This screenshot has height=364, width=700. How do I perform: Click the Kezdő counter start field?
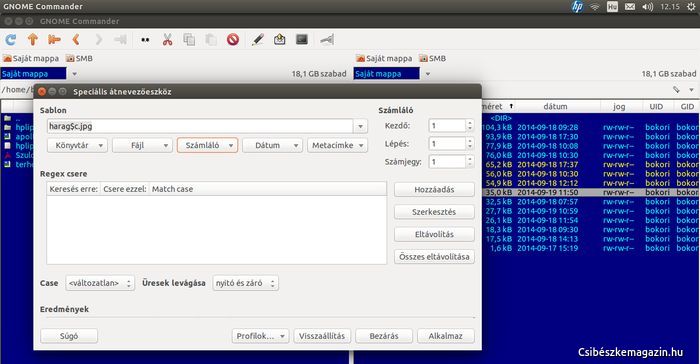(446, 126)
